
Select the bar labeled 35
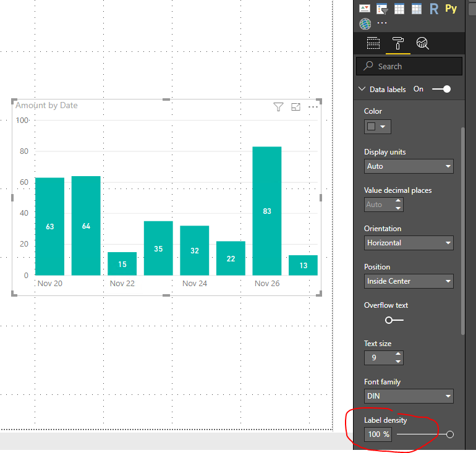pyautogui.click(x=158, y=248)
